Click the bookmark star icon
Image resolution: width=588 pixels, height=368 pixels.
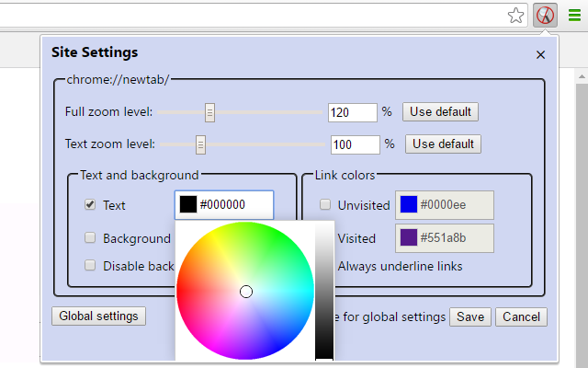click(515, 16)
